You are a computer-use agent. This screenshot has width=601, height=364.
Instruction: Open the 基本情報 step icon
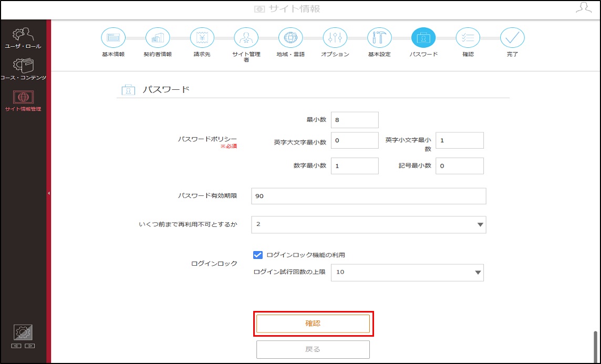(x=113, y=37)
